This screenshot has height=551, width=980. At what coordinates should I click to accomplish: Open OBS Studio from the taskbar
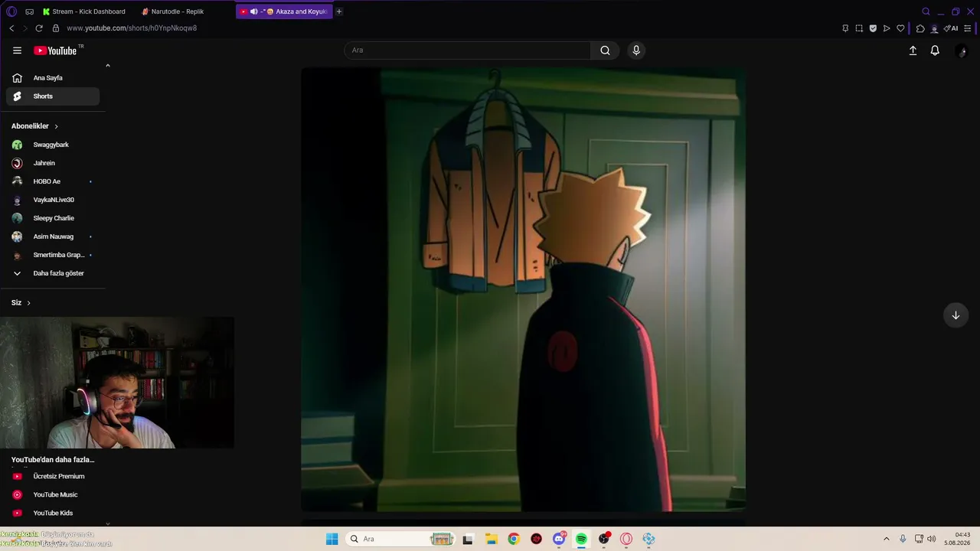pyautogui.click(x=604, y=539)
